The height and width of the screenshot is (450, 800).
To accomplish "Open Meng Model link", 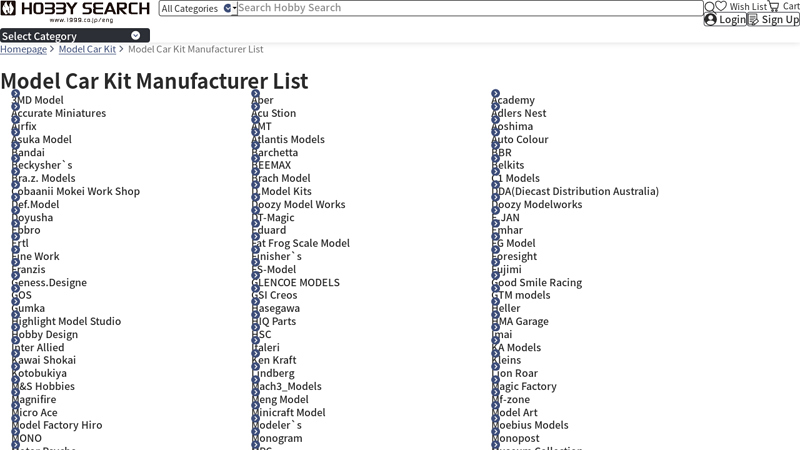I will [280, 399].
